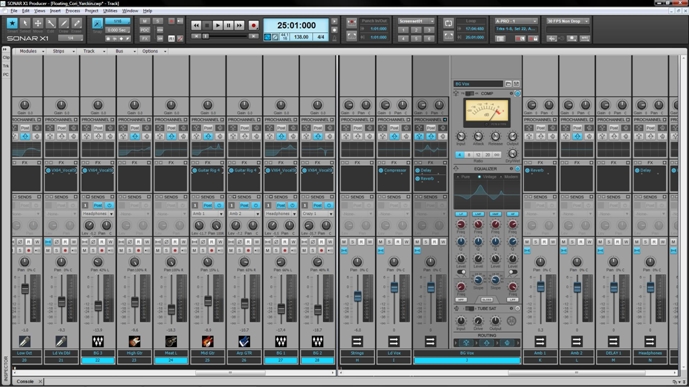Toggle the Punch In/Out record icon
This screenshot has height=387, width=689.
(351, 23)
